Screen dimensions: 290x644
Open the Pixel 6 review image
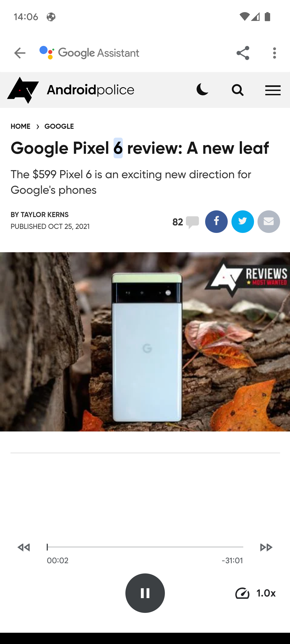tap(145, 342)
